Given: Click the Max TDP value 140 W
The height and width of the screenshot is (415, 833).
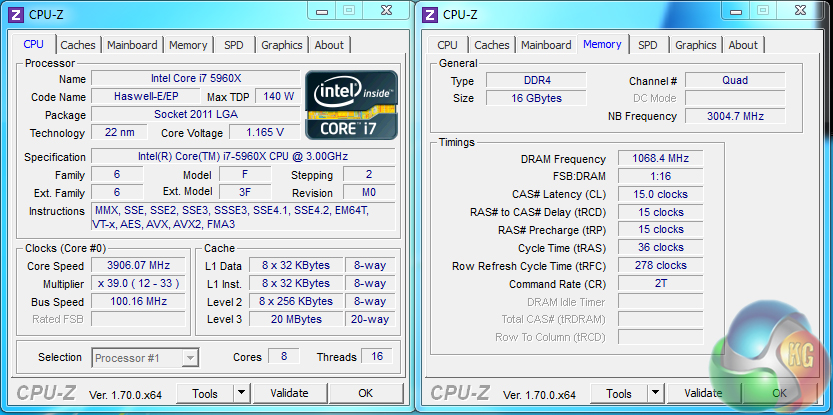Looking at the screenshot, I should (x=278, y=96).
